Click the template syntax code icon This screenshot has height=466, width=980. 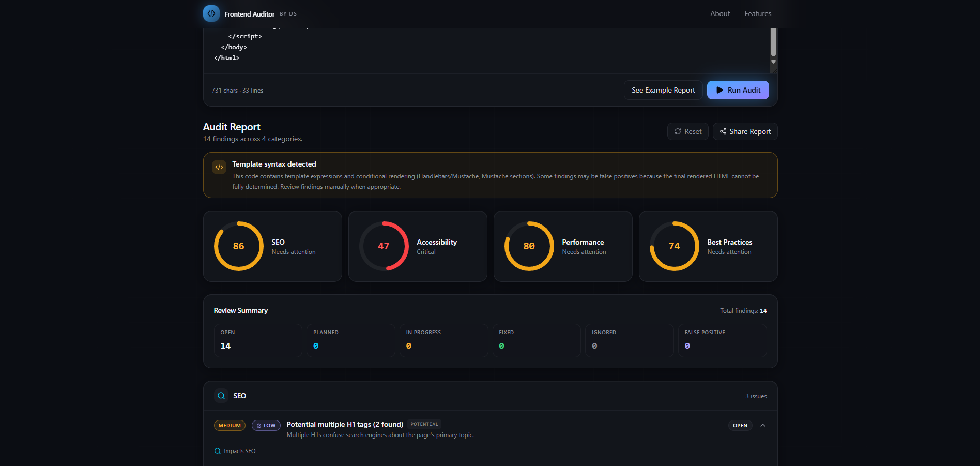click(219, 167)
